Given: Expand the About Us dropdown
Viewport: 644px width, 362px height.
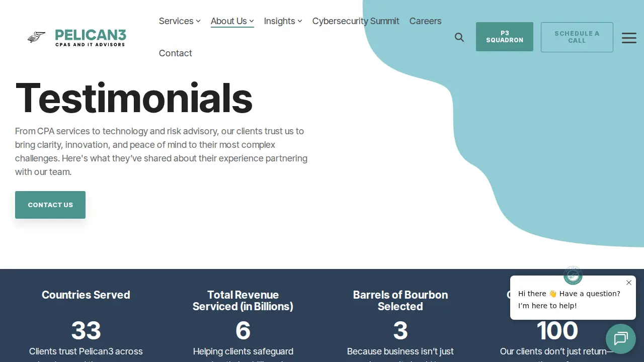Looking at the screenshot, I should (x=232, y=21).
